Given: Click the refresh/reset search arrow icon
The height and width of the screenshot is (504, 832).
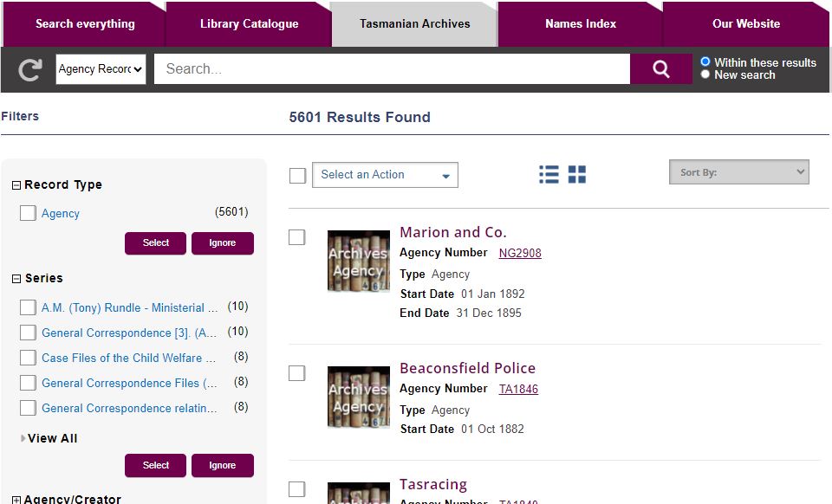Looking at the screenshot, I should point(30,69).
